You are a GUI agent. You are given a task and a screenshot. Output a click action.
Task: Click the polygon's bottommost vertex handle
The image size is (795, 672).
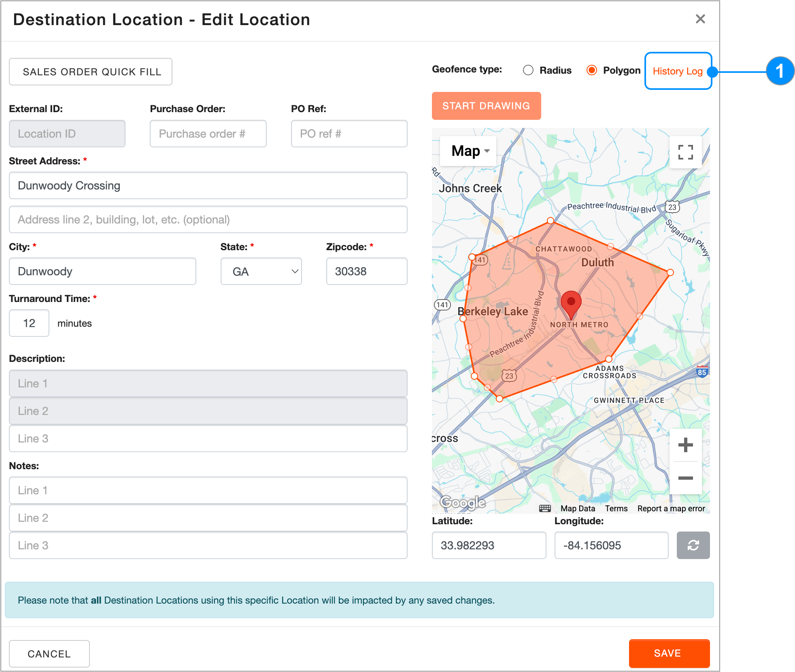(500, 399)
